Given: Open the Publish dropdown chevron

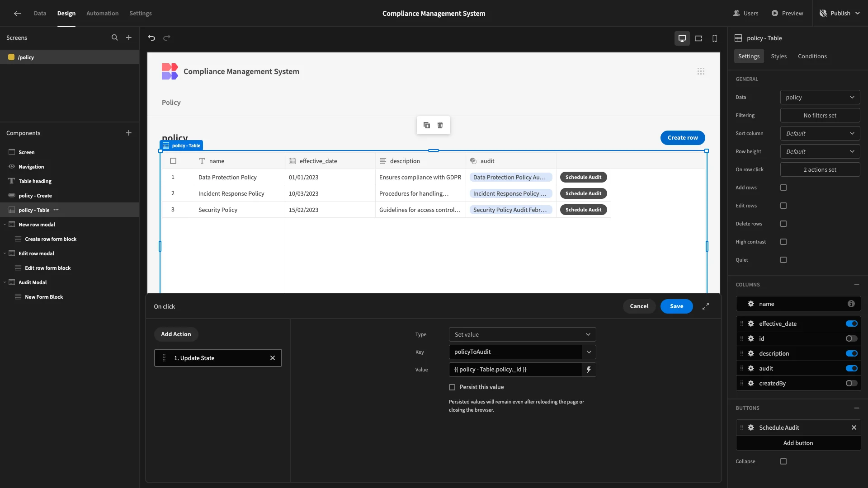Looking at the screenshot, I should coord(858,14).
